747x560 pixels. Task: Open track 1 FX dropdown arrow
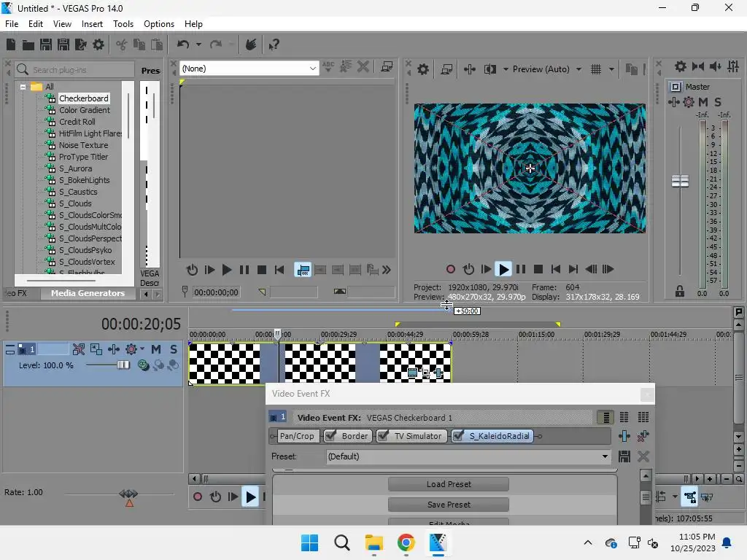pyautogui.click(x=142, y=349)
